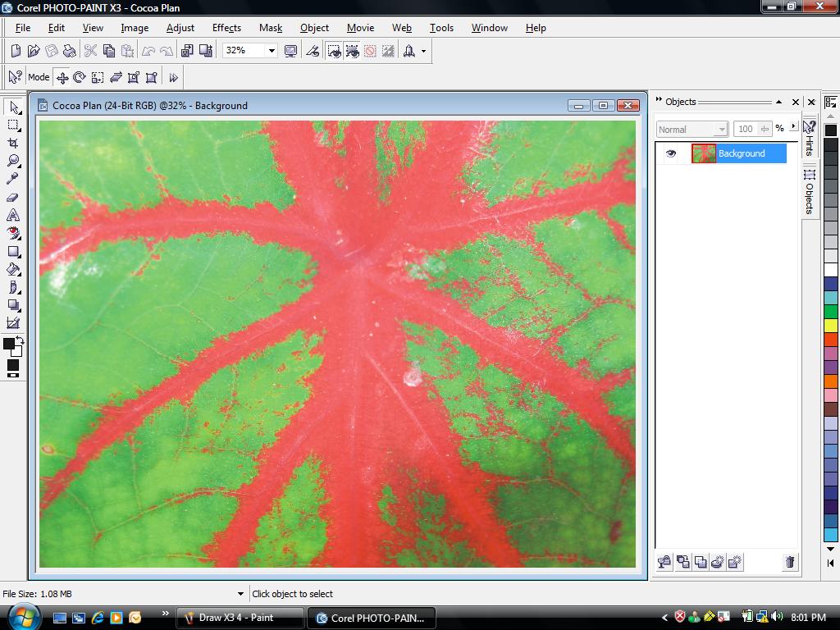Select the Eraser tool

13,197
